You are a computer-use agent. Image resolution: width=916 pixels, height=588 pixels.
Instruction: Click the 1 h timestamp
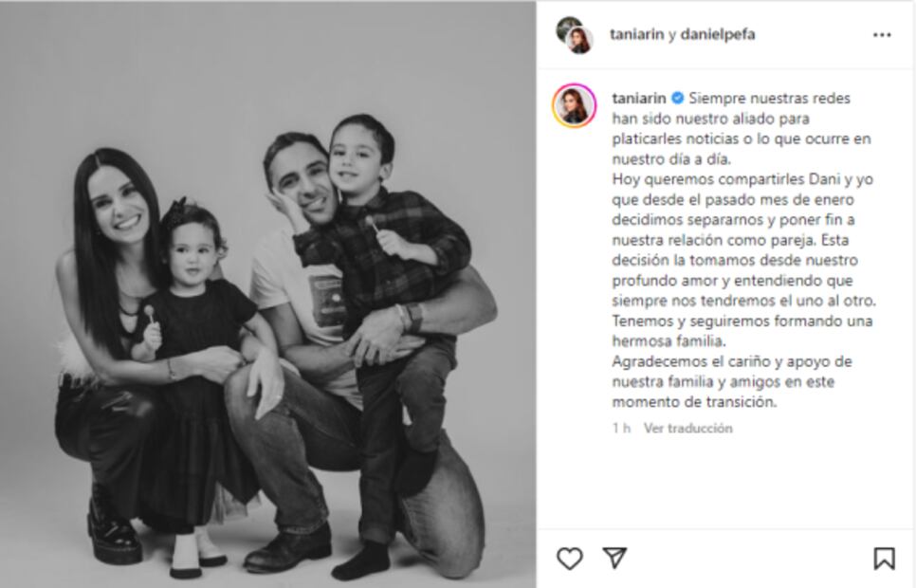622,429
